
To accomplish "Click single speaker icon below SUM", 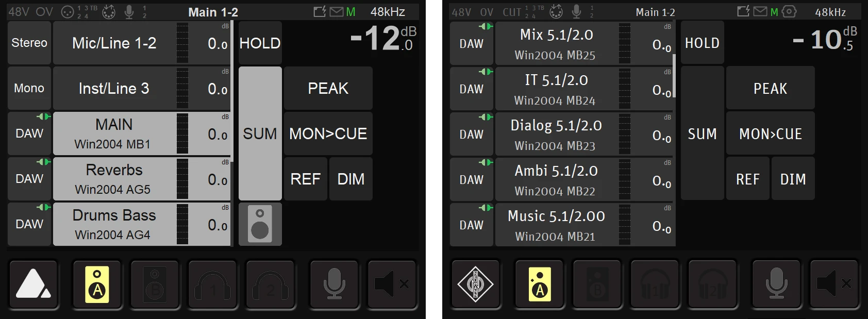I will pos(260,224).
